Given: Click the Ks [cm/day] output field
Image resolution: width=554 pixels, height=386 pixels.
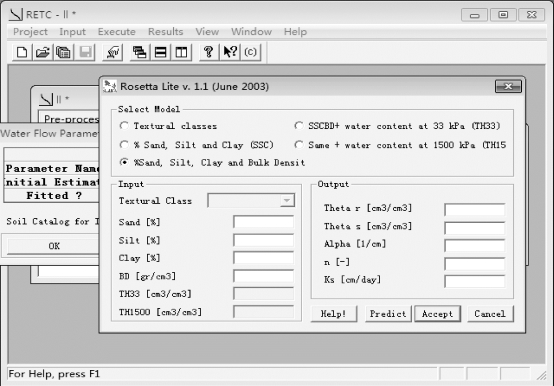Looking at the screenshot, I should pos(475,281).
